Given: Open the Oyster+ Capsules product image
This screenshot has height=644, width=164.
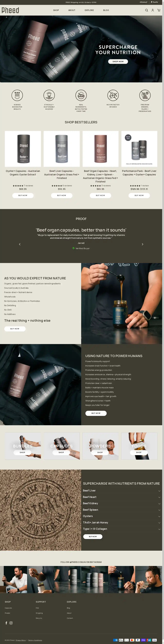Looking at the screenshot, I should click(x=23, y=149).
